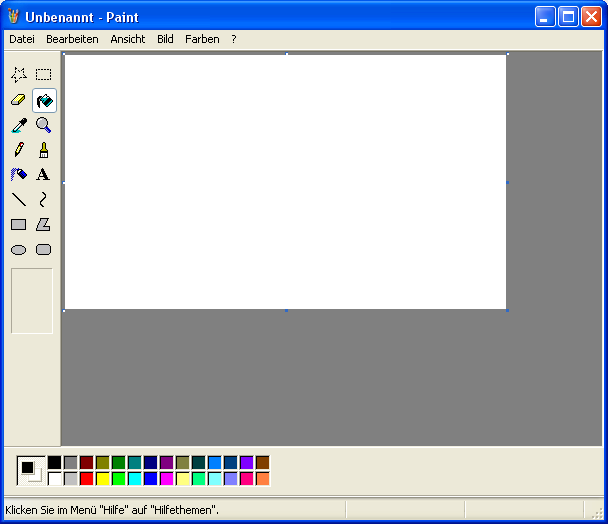Click the window resize grip in status bar
608x524 pixels.
point(598,513)
